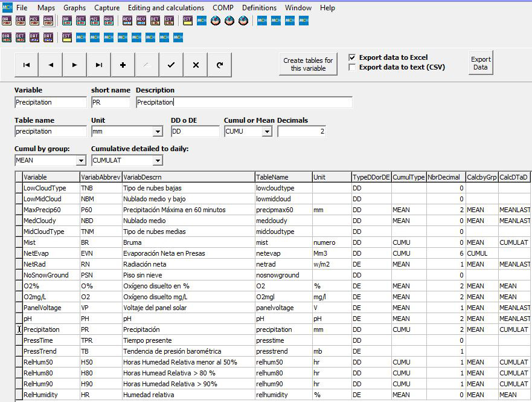This screenshot has width=532, height=402.
Task: Expand the Cumul or Mean dropdown
Action: (267, 132)
